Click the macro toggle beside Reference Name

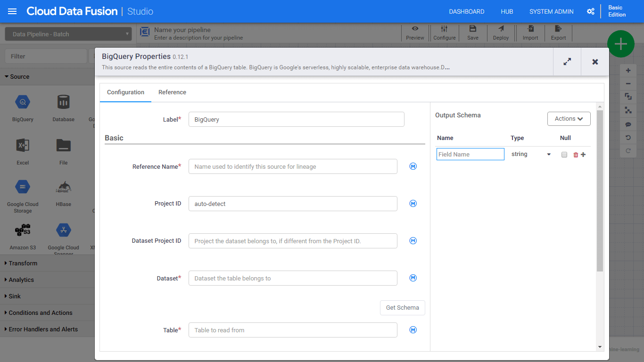(x=413, y=166)
